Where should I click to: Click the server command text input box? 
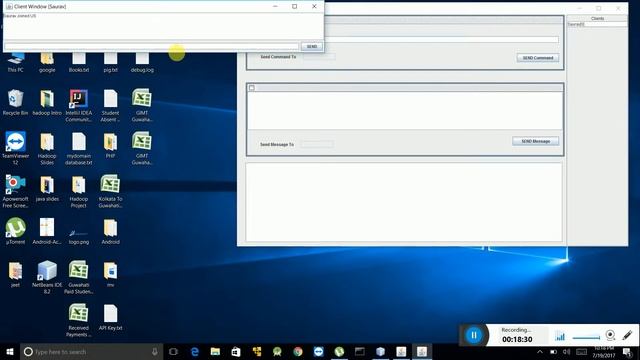[x=442, y=40]
